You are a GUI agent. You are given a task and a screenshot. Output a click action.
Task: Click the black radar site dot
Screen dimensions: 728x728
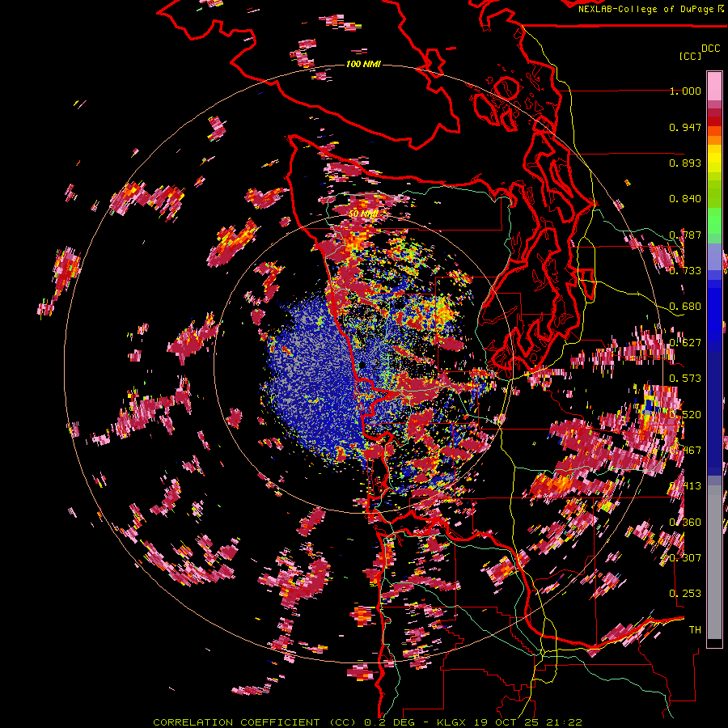coord(362,366)
